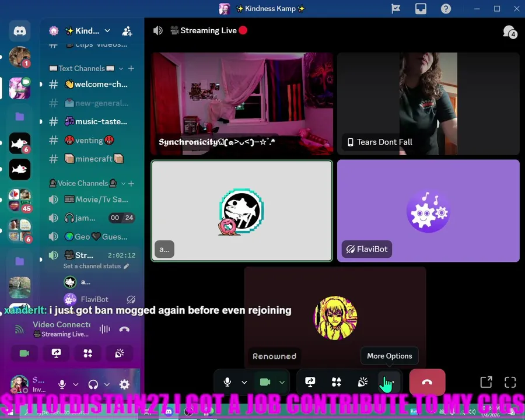525x420 pixels.
Task: Open User Settings gear
Action: pyautogui.click(x=124, y=384)
